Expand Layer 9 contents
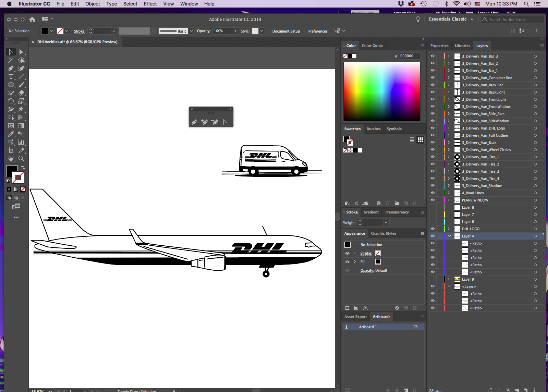 449,279
